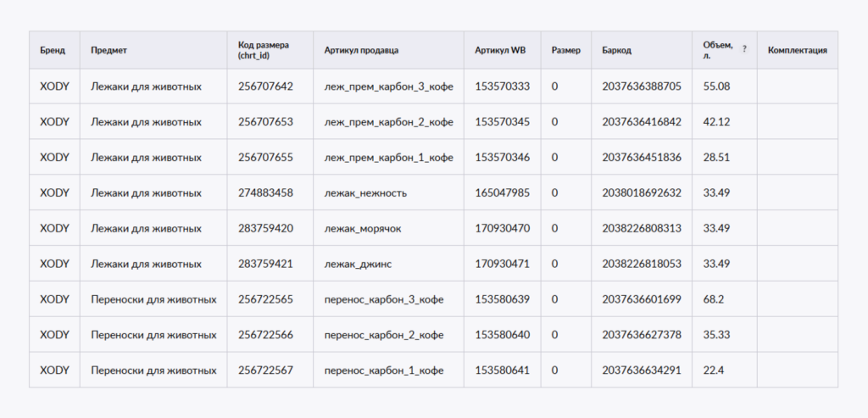Click the volume value 55.08

click(x=716, y=86)
